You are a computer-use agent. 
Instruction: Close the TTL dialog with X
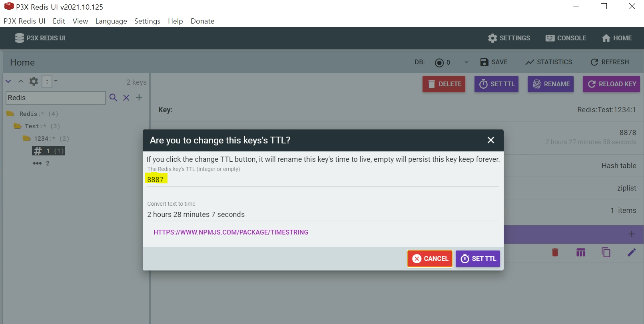pyautogui.click(x=491, y=140)
